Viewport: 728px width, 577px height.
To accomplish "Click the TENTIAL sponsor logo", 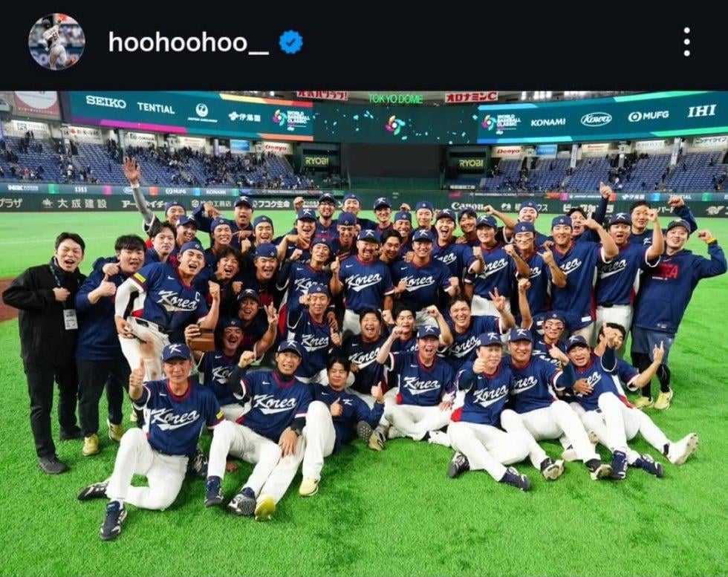I will tap(156, 108).
